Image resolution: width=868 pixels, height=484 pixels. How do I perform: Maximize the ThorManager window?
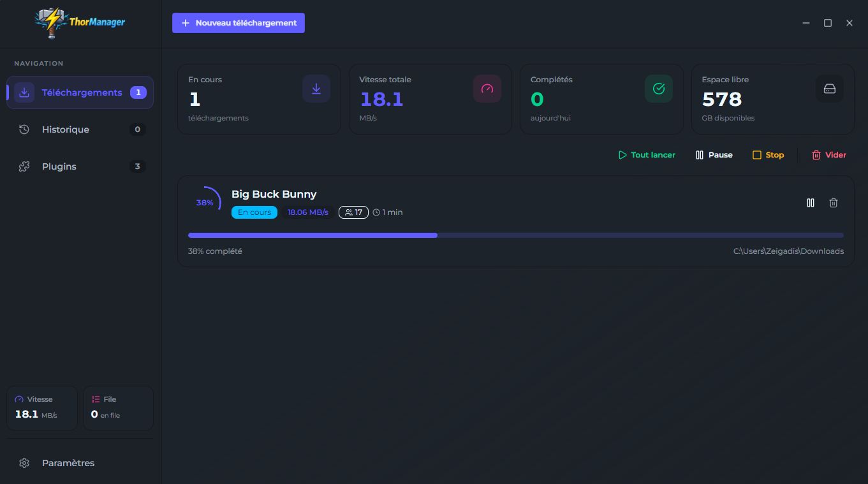click(828, 23)
